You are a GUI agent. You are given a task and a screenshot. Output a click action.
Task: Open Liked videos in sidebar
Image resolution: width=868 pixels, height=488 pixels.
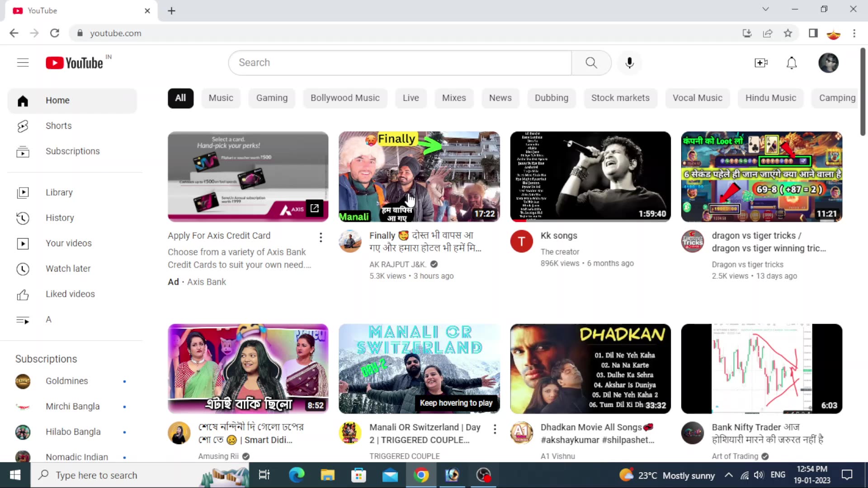coord(70,294)
